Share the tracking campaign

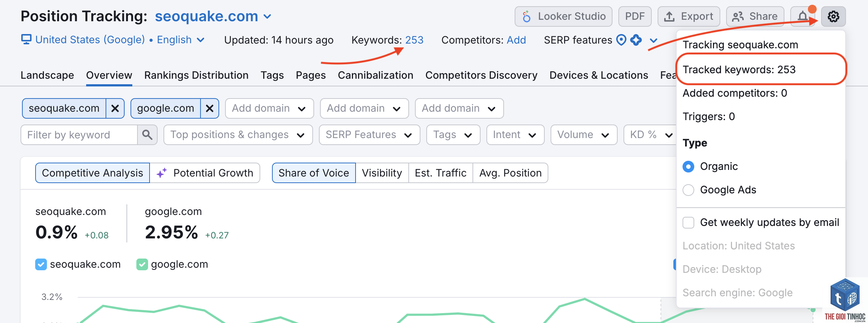[x=755, y=16]
